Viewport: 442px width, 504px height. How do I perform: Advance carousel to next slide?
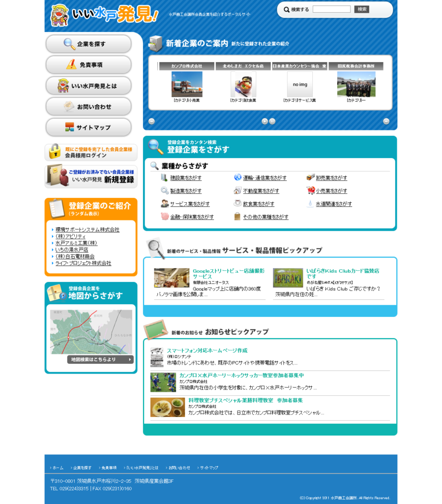[x=386, y=121]
